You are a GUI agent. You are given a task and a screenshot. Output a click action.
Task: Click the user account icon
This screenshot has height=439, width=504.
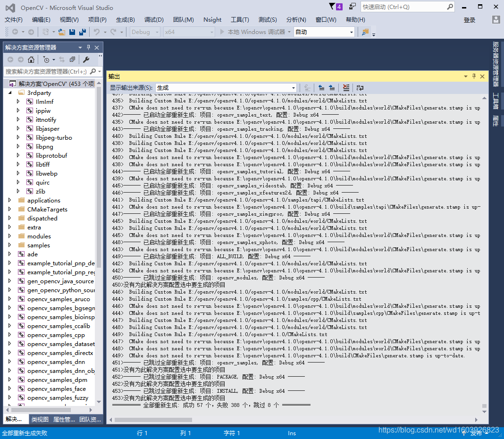[x=496, y=20]
